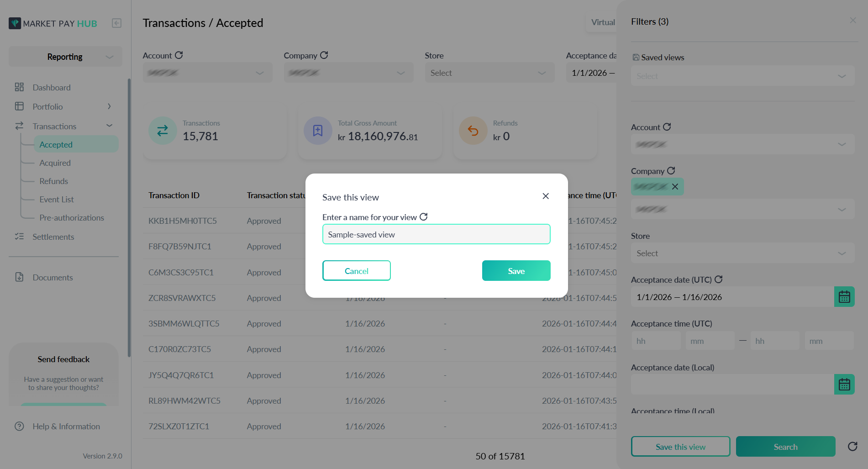Image resolution: width=868 pixels, height=469 pixels.
Task: Click the refresh icon beside the view name label
Action: click(x=423, y=217)
